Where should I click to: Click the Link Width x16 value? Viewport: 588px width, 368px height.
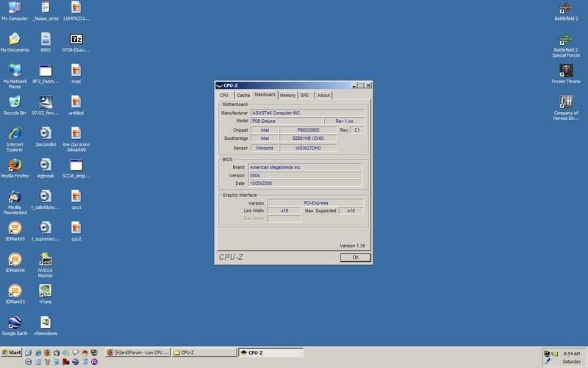click(x=284, y=210)
